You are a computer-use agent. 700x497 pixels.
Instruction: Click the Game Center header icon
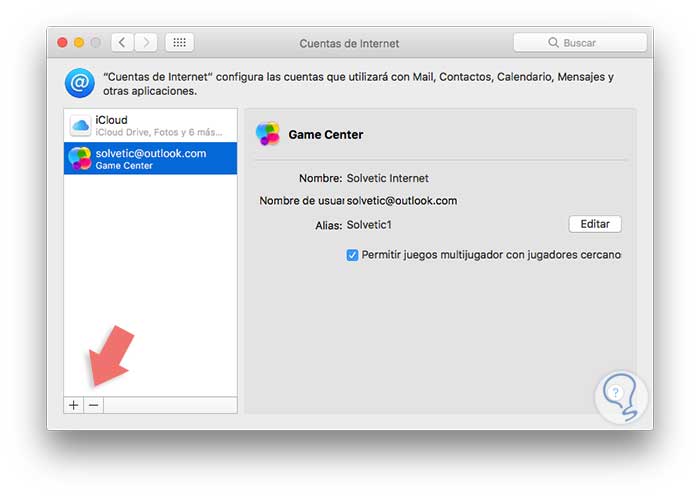267,134
